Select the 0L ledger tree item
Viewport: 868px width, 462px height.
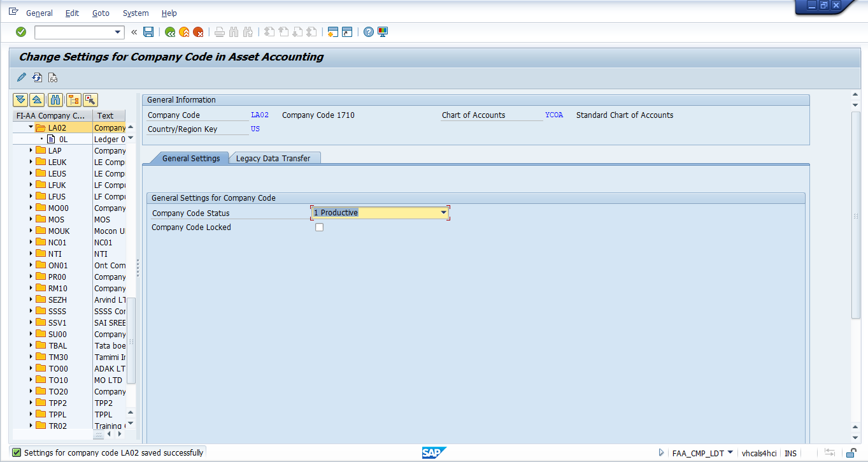tap(63, 139)
